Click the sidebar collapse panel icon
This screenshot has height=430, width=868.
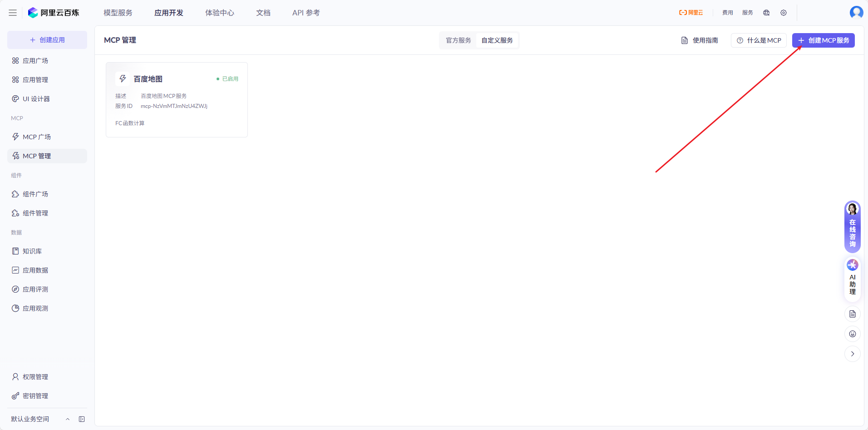click(82, 419)
